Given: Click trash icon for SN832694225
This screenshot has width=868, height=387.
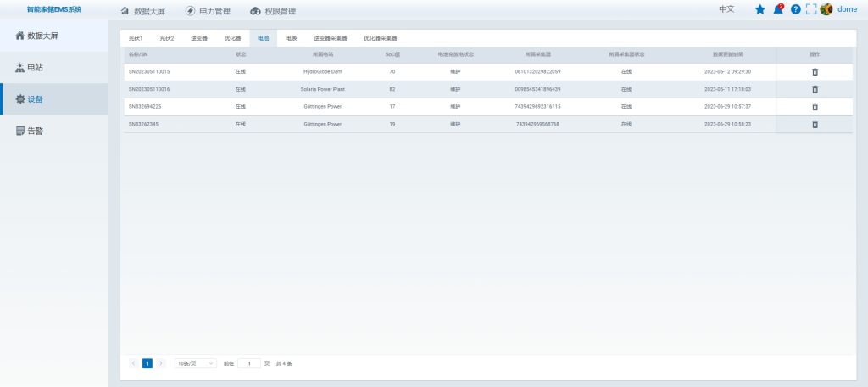Looking at the screenshot, I should pos(815,107).
